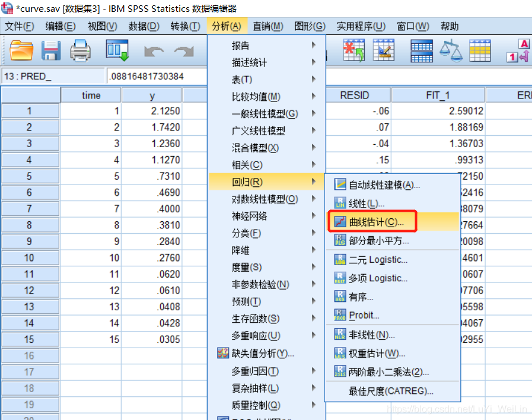This screenshot has width=532, height=420.
Task: Click the Open data file folder icon
Action: click(x=21, y=50)
